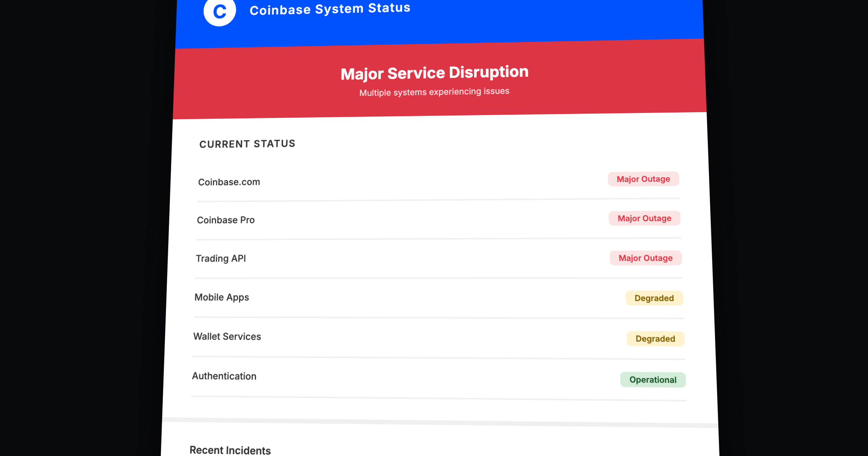Open the Coinbase System Status title
Viewport: 868px width, 456px height.
tap(330, 9)
